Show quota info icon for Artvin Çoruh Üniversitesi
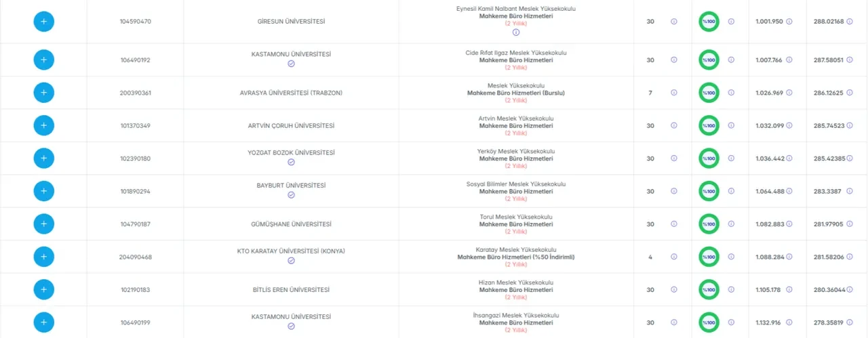Screen dimensions: 868x338 click(673, 125)
